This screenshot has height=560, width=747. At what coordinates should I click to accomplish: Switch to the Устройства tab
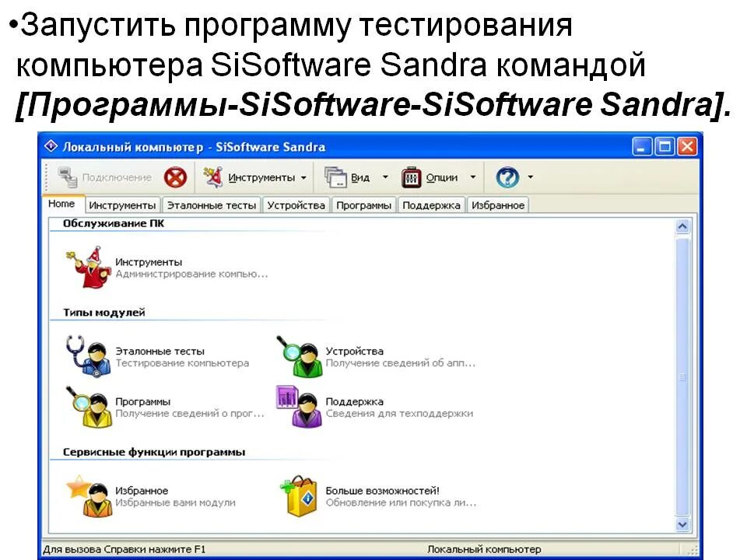[296, 205]
